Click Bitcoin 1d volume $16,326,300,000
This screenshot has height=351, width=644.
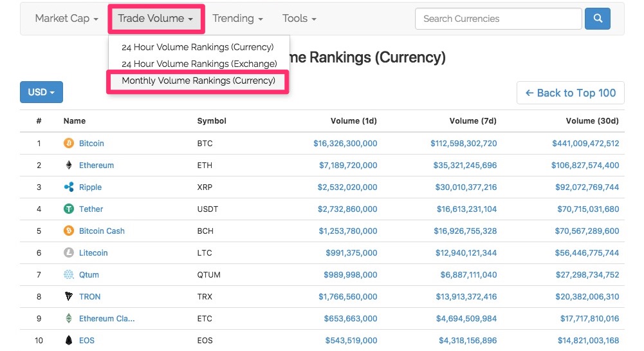coord(345,144)
